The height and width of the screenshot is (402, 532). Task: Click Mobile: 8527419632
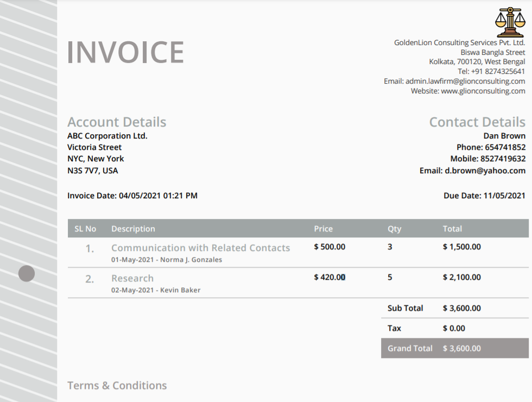click(488, 159)
